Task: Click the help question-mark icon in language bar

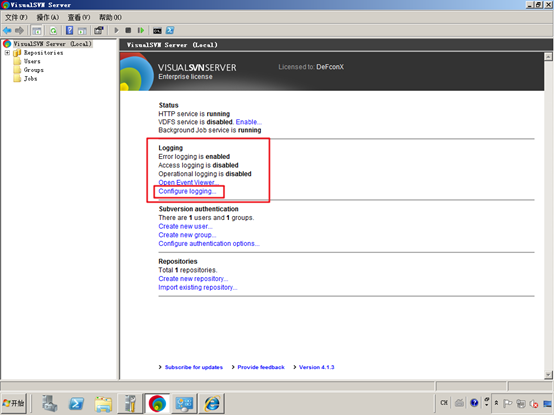Action: (x=474, y=402)
